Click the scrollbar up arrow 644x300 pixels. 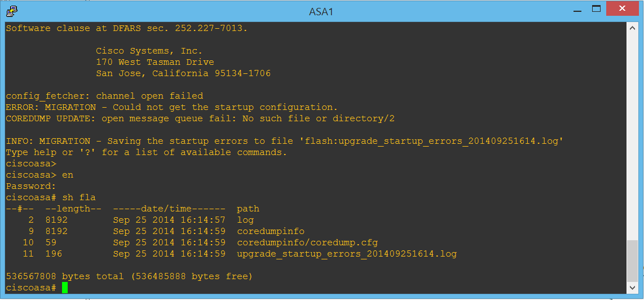633,28
